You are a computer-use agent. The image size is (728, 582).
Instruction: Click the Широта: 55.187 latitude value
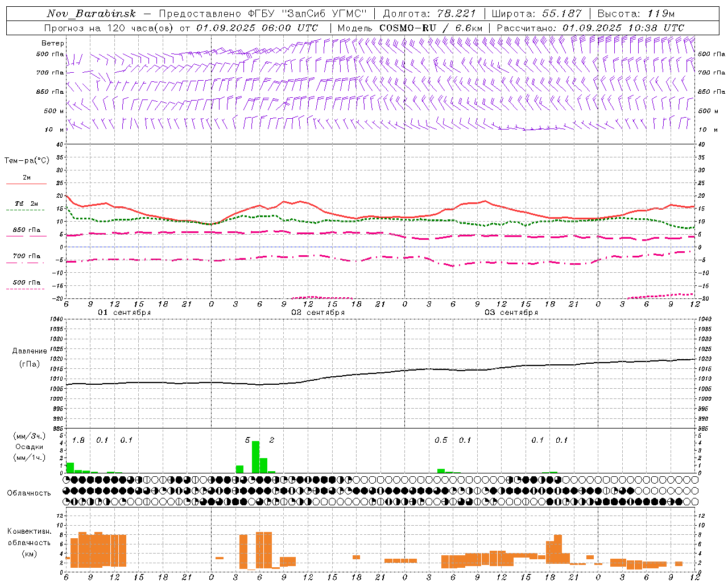coord(536,14)
